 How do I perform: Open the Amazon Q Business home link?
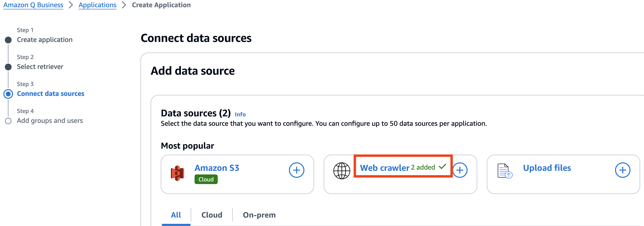point(33,5)
